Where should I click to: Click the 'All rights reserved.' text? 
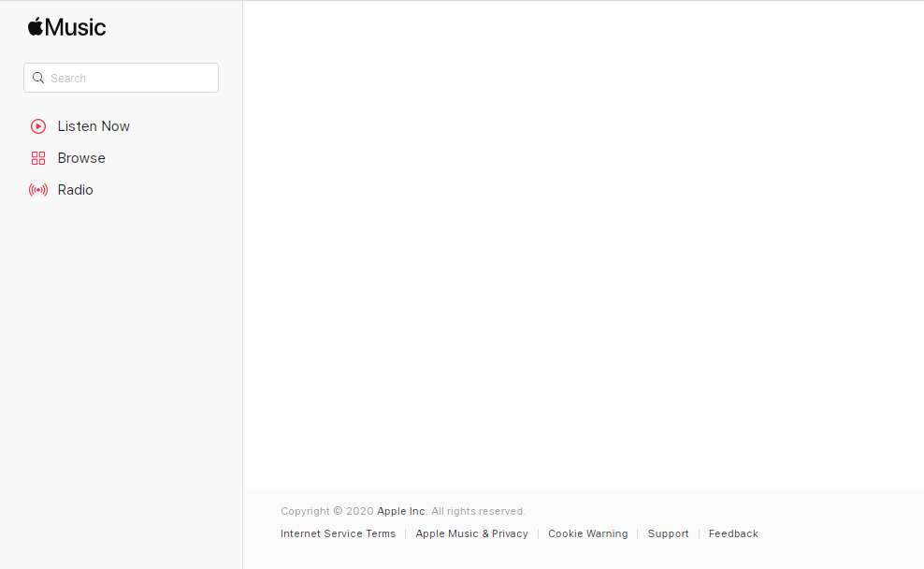click(478, 511)
